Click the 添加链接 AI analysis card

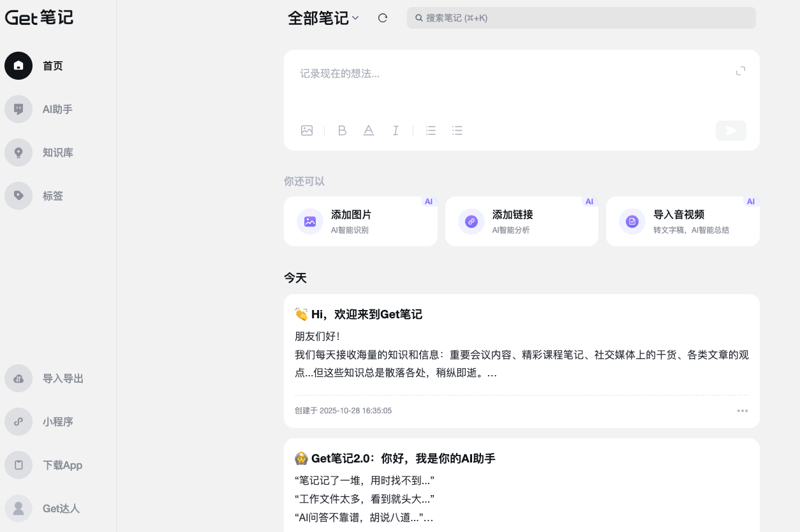click(x=522, y=221)
